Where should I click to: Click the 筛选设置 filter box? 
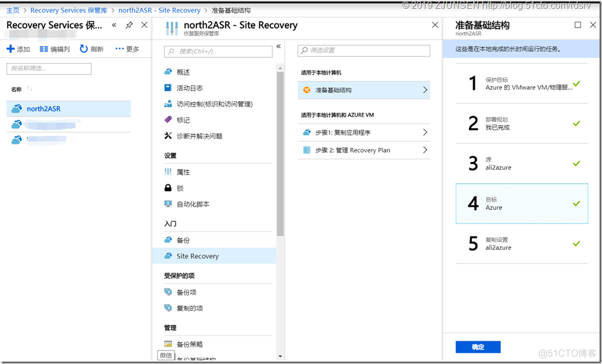pos(364,51)
